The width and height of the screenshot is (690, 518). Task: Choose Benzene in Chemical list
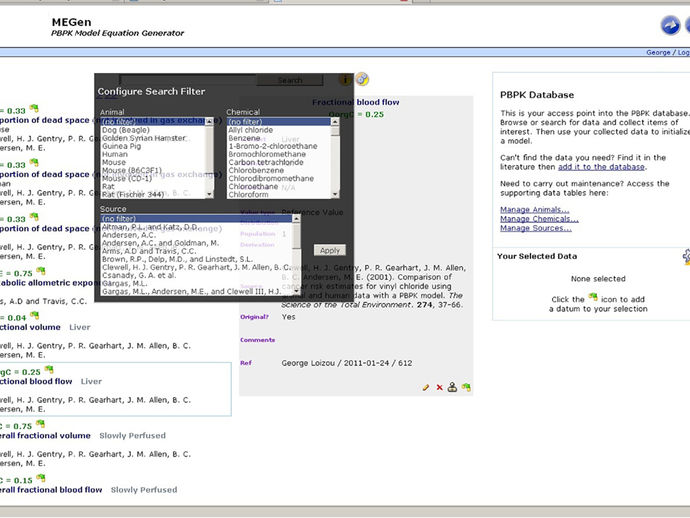(279, 138)
